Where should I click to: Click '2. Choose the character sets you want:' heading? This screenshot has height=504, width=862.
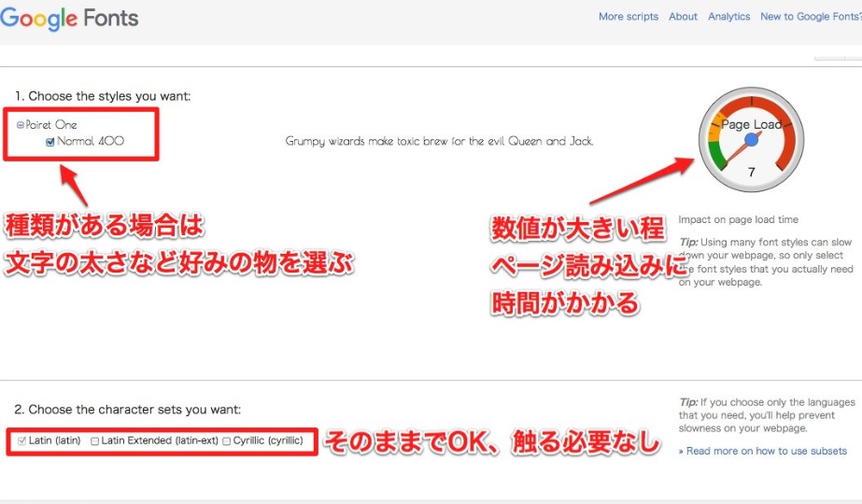[128, 410]
